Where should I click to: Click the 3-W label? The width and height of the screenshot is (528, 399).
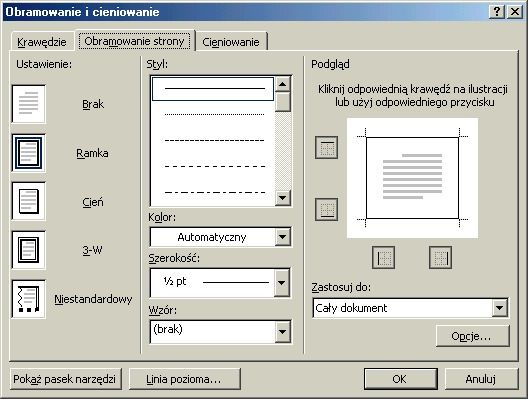(92, 250)
